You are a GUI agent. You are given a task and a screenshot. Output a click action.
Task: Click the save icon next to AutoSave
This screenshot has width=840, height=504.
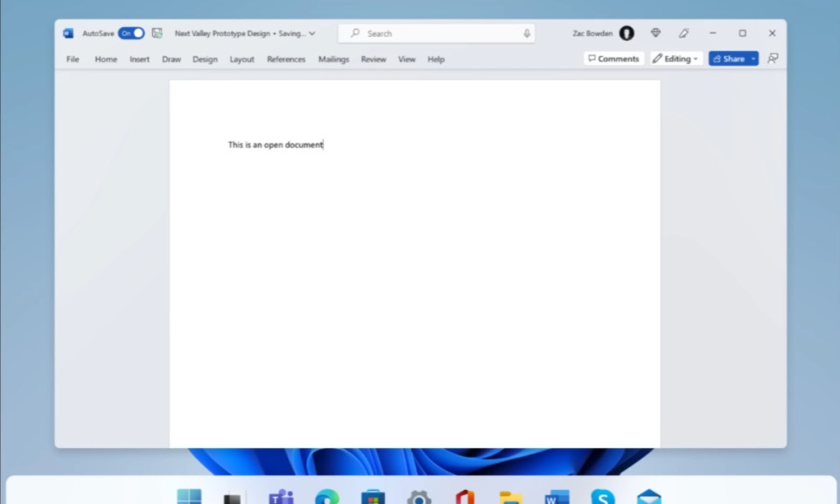pos(157,33)
